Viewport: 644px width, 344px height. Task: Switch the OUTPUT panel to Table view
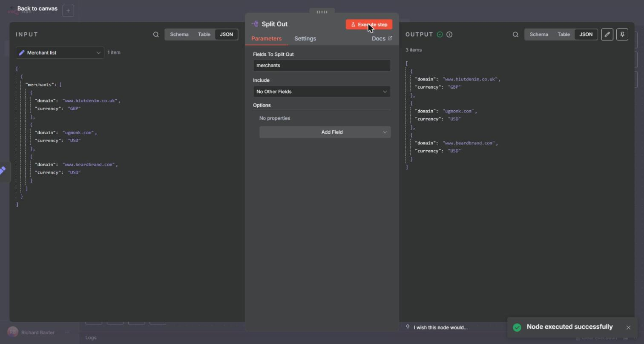563,34
